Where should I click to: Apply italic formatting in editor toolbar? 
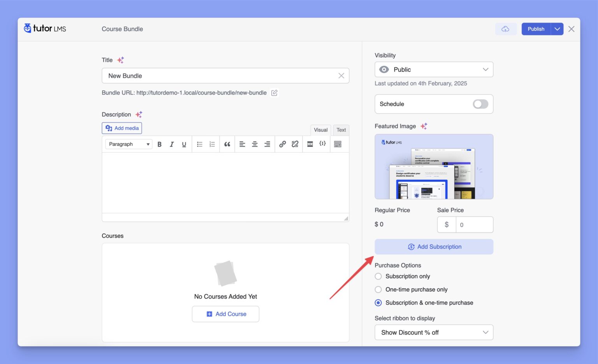172,144
